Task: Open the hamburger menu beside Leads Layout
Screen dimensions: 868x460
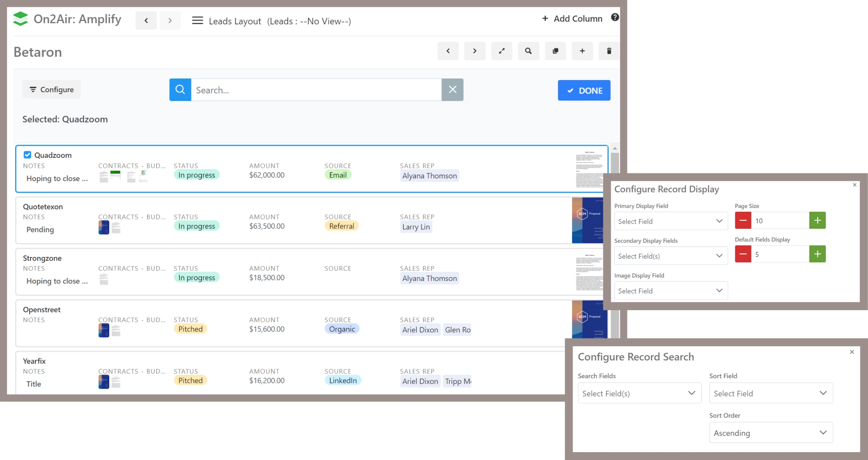Action: (197, 21)
